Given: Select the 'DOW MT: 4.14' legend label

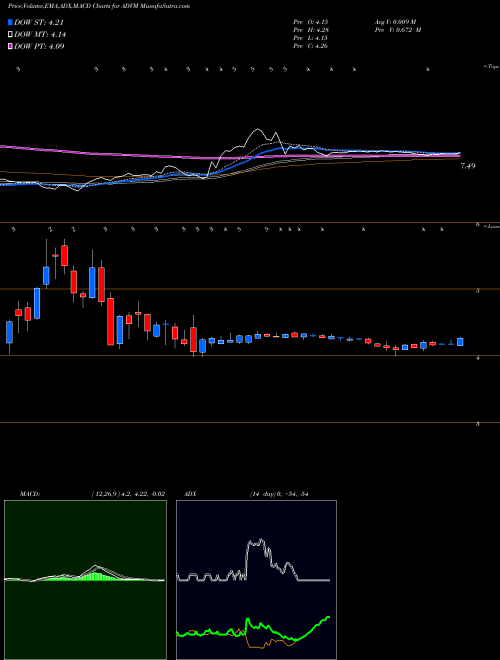Looking at the screenshot, I should tap(40, 35).
